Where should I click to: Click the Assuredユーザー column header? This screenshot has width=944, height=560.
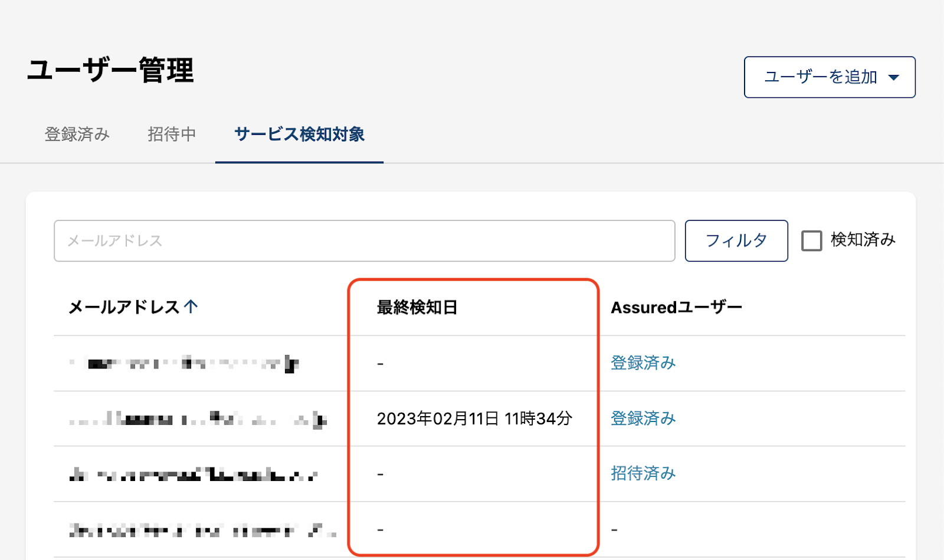[676, 307]
